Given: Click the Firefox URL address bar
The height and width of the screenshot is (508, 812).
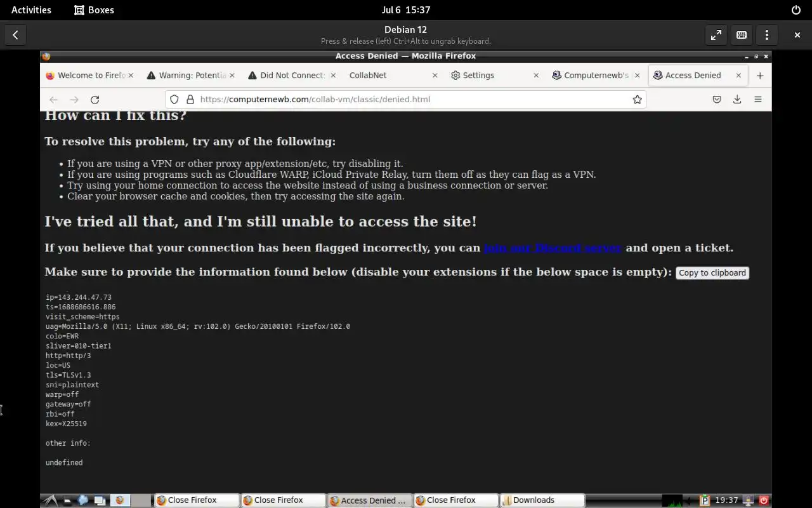Looking at the screenshot, I should coord(406,100).
